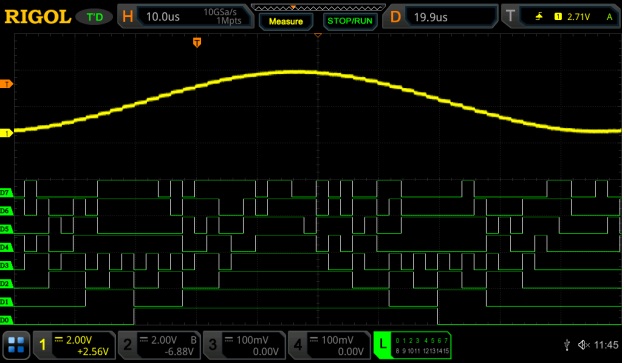Open channel 2 2.00V scale setting

coord(164,340)
